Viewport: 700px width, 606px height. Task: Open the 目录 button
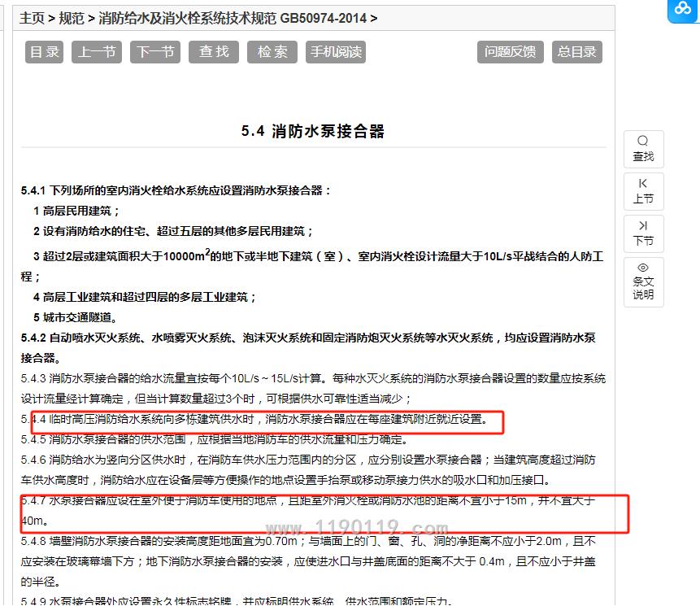pos(44,52)
